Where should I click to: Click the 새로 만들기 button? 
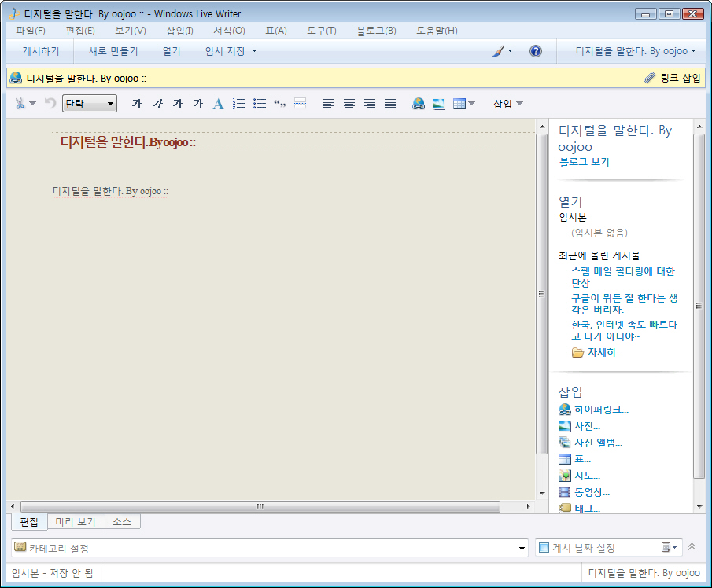[113, 51]
